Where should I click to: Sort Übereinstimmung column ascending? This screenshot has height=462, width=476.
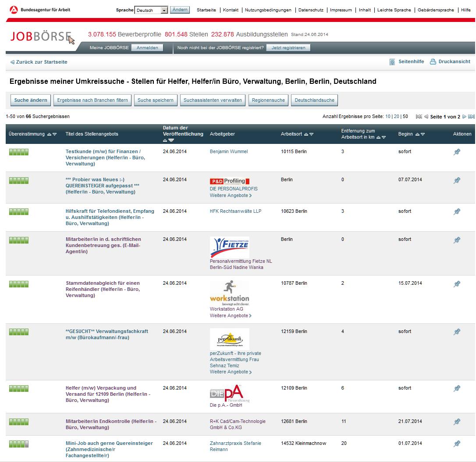click(x=49, y=134)
